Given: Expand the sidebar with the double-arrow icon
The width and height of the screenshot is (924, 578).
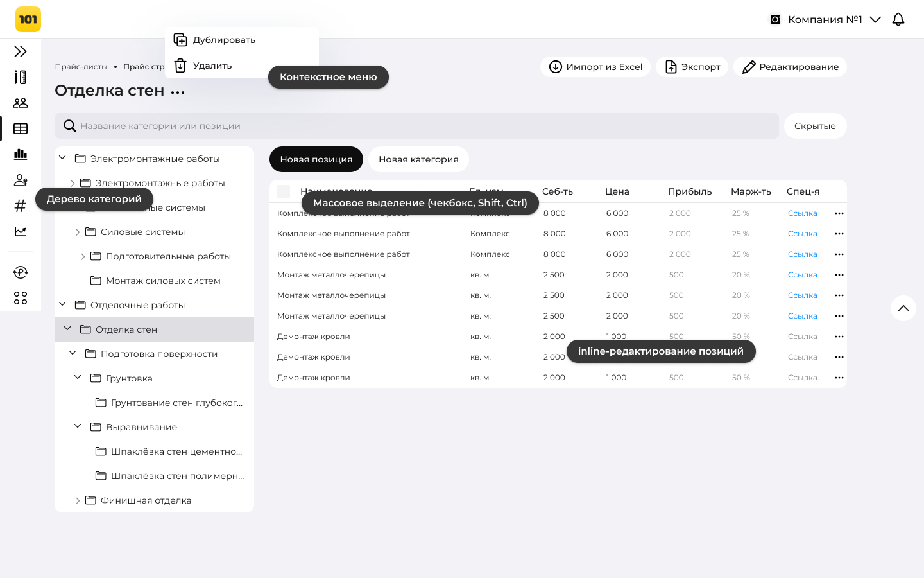Looking at the screenshot, I should click(21, 51).
